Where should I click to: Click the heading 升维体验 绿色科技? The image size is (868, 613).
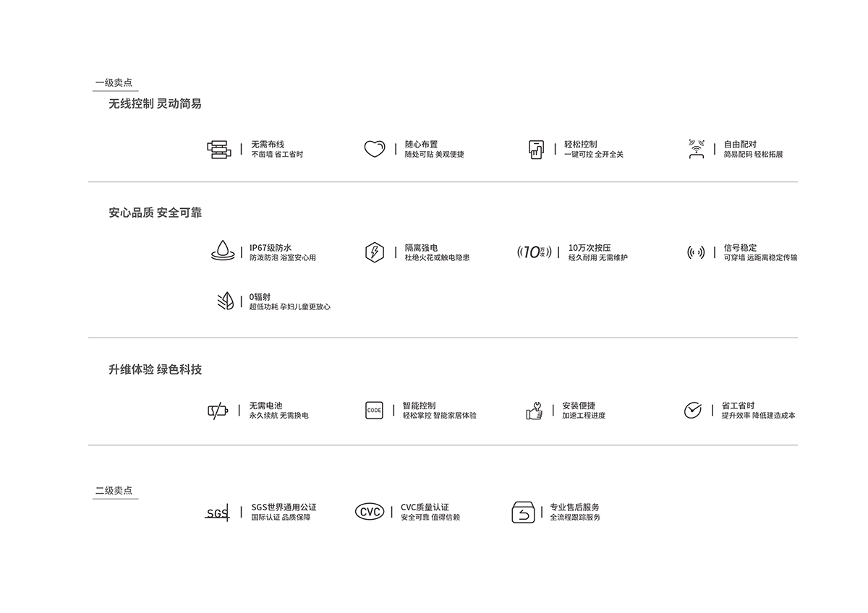pyautogui.click(x=156, y=369)
